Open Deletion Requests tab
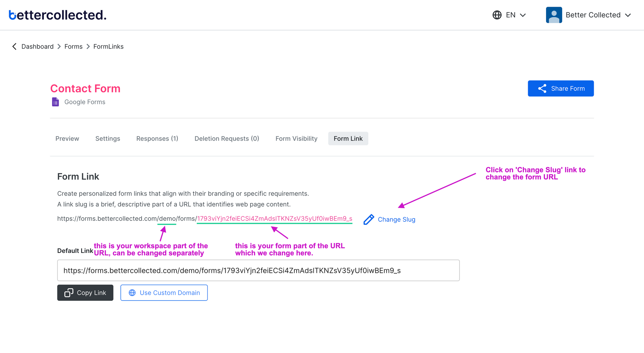 pyautogui.click(x=227, y=138)
